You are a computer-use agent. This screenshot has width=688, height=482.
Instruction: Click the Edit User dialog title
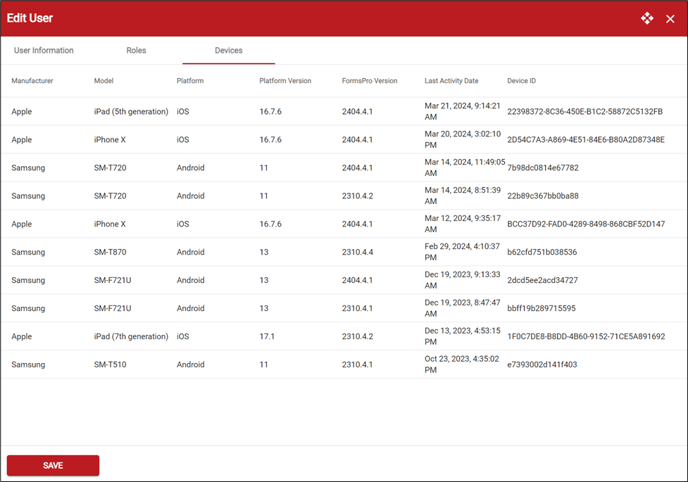pyautogui.click(x=30, y=18)
